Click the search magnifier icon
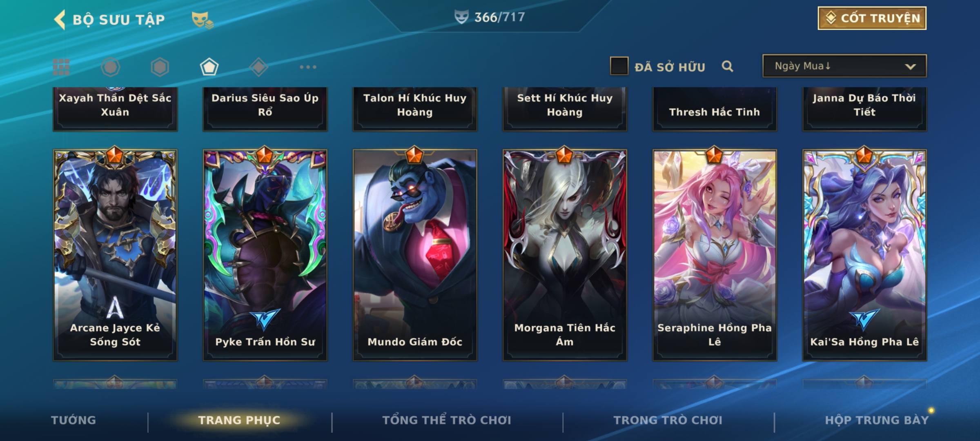The height and width of the screenshot is (441, 980). [727, 66]
